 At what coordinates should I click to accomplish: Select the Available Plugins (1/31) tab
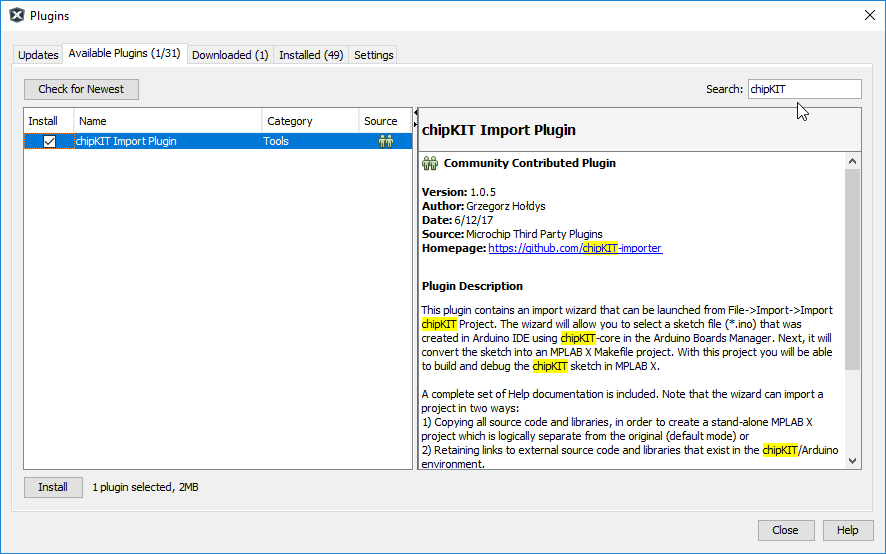coord(124,53)
